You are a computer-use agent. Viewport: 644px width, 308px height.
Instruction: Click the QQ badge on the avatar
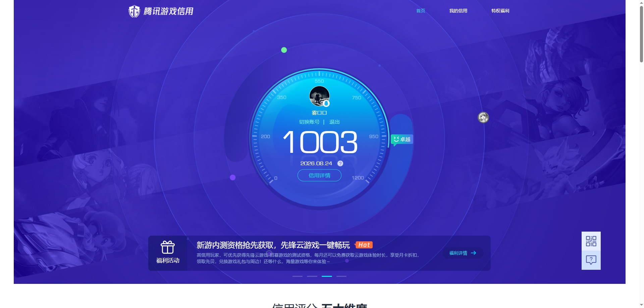pos(326,104)
